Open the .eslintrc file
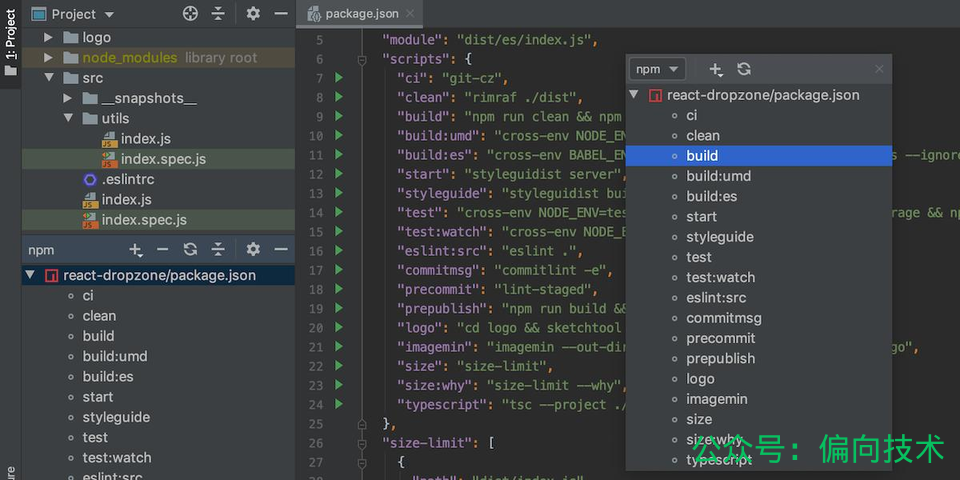 pos(128,179)
